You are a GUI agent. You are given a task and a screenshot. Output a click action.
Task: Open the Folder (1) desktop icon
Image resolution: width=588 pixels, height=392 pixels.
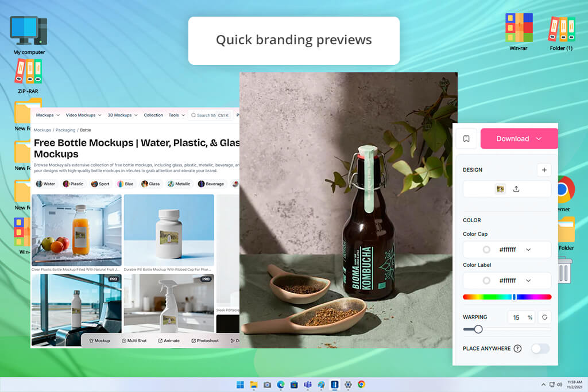(562, 34)
